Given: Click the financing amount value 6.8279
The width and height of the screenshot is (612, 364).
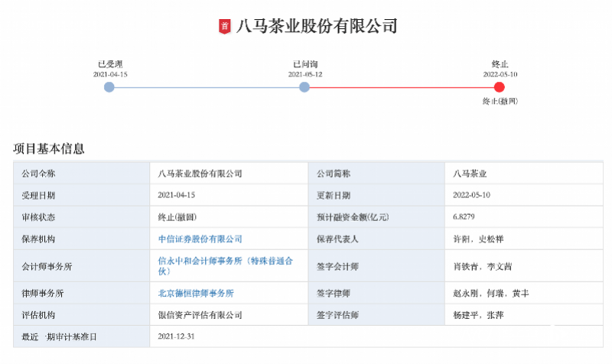Looking at the screenshot, I should 464,216.
